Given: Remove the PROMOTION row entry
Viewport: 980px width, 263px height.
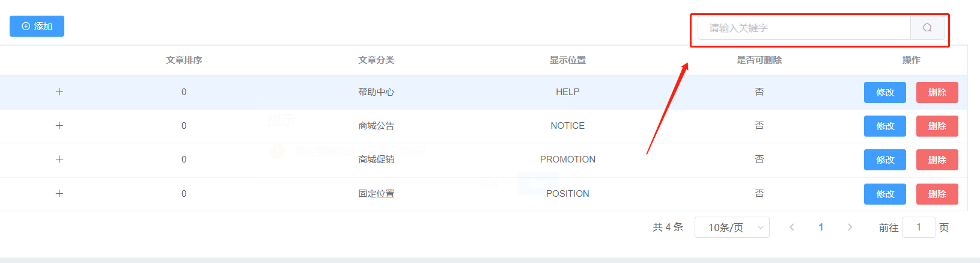Looking at the screenshot, I should 937,159.
